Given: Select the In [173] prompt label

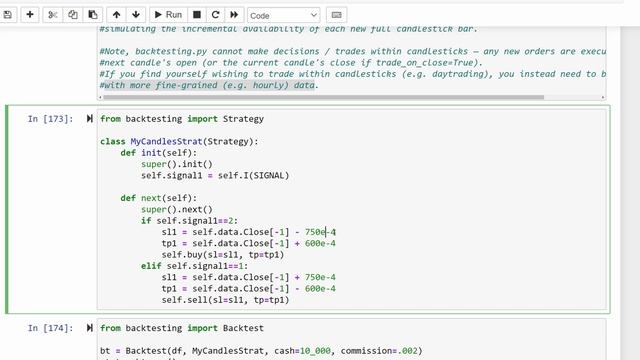Looking at the screenshot, I should (x=51, y=119).
